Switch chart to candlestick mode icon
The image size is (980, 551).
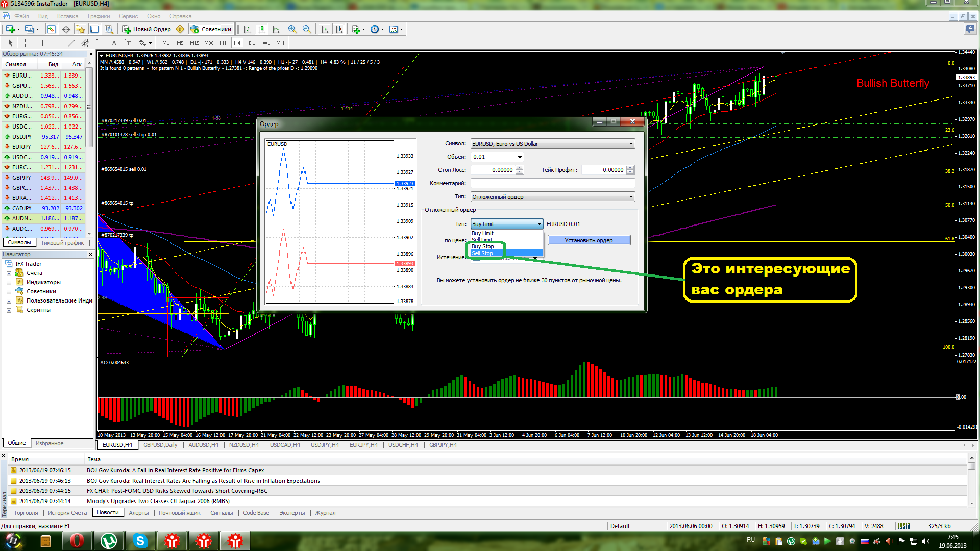[261, 29]
